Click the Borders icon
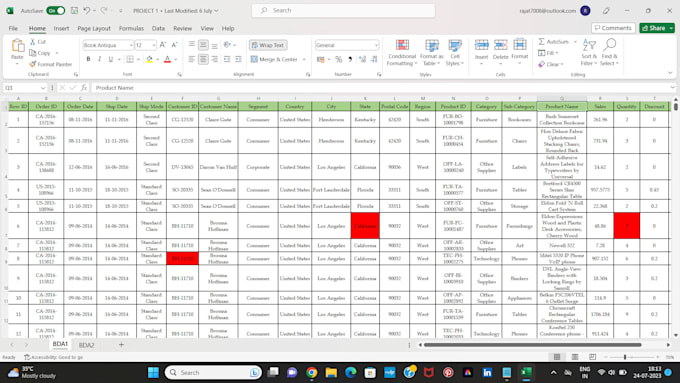680x383 pixels. click(130, 59)
